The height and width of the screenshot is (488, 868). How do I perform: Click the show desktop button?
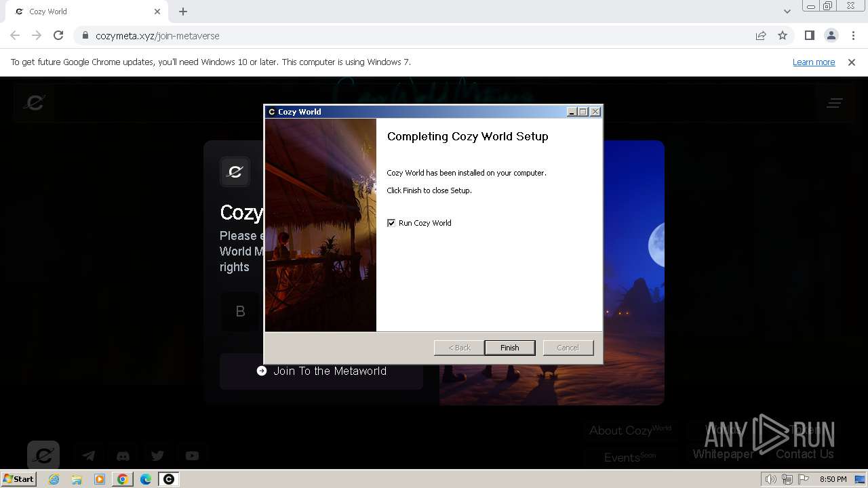point(861,479)
